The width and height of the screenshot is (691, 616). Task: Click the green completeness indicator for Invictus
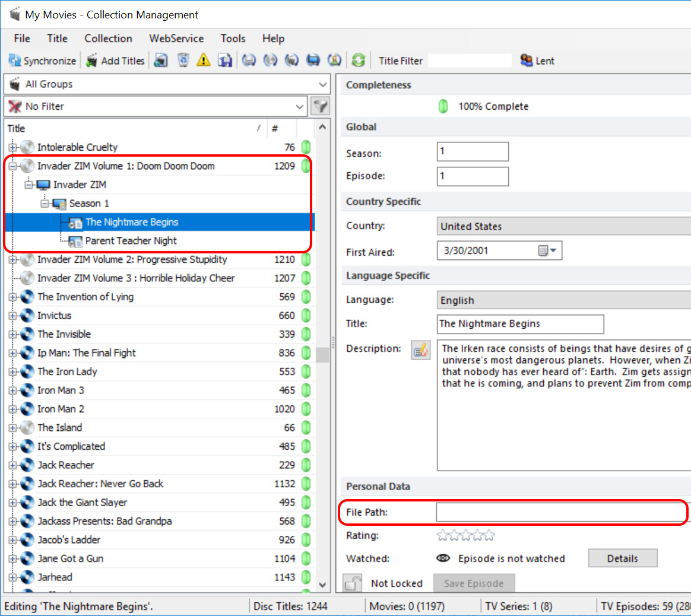tap(306, 316)
